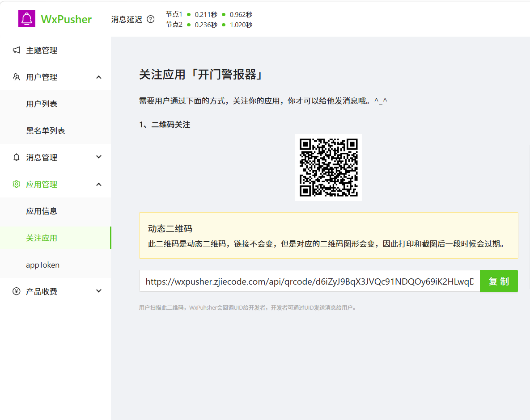Open 用户列表 submenu item
Screen dimensions: 530x420
tap(55, 104)
